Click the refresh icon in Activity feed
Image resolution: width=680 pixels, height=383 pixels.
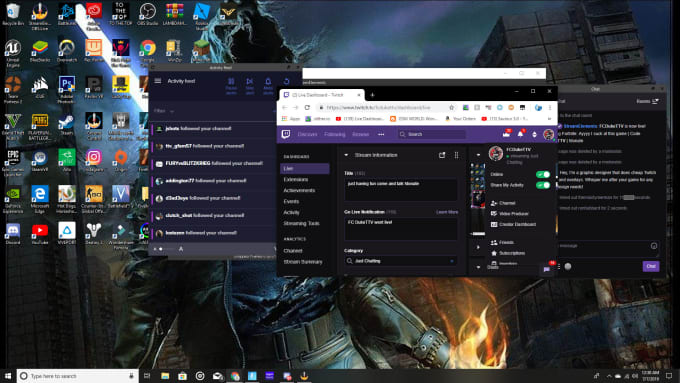286,81
